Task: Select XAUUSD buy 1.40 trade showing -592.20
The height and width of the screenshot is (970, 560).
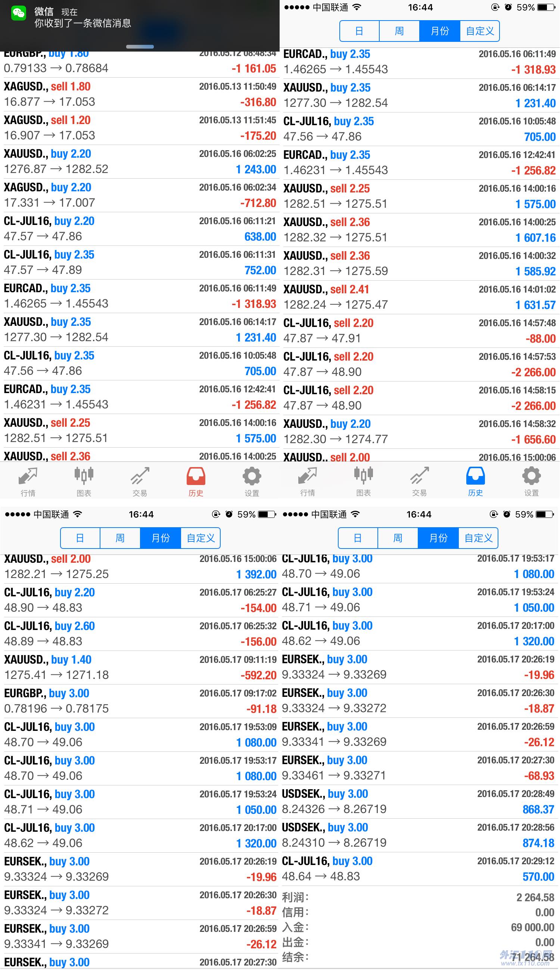Action: click(140, 667)
